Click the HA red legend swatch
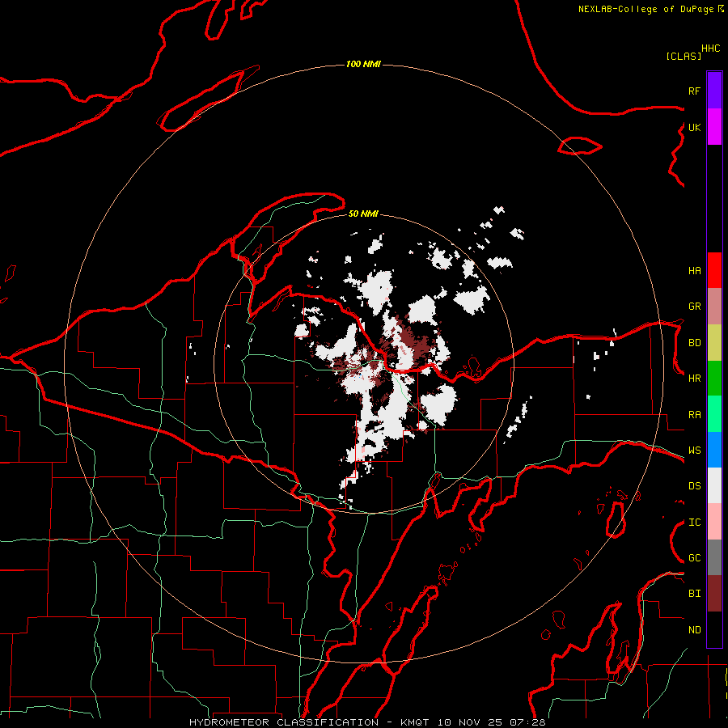The width and height of the screenshot is (728, 728). (x=714, y=270)
